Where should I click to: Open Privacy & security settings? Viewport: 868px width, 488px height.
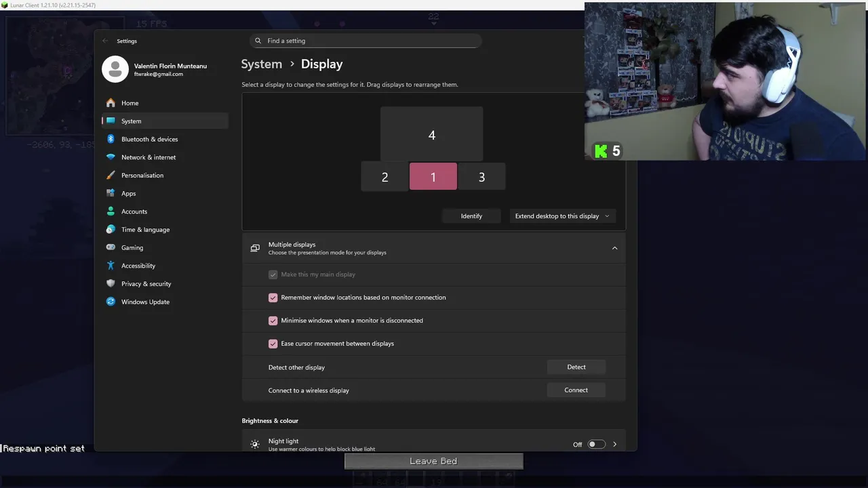[165, 283]
